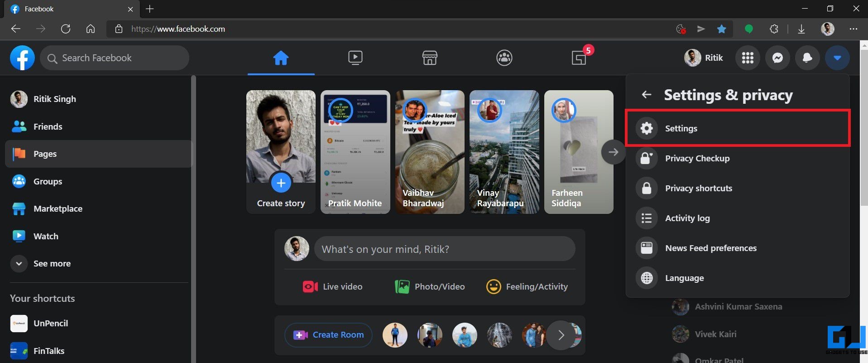Open the UnPencil shortcut
868x363 pixels.
point(99,323)
